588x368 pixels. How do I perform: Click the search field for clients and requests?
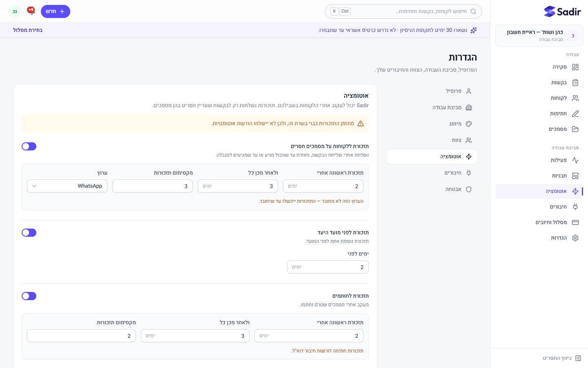(403, 11)
